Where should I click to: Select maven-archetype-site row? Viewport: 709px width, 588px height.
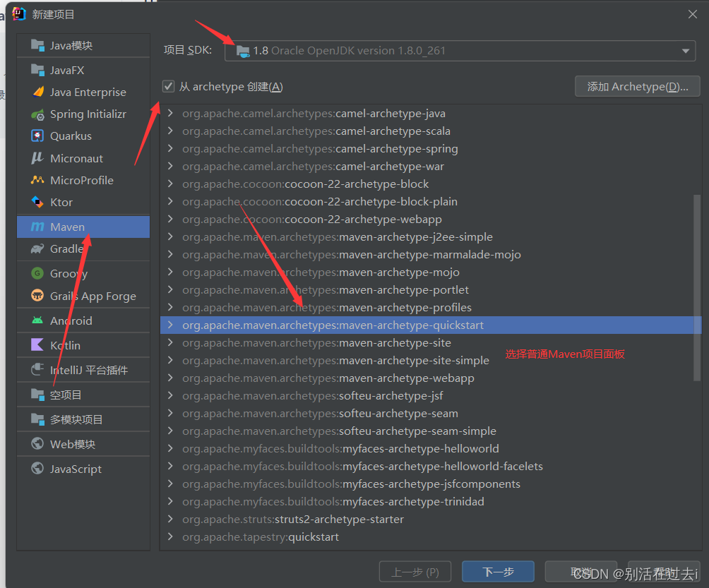coord(431,342)
